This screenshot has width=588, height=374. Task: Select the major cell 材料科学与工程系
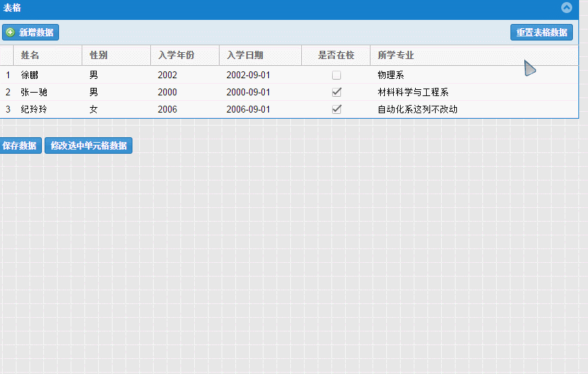[474, 92]
